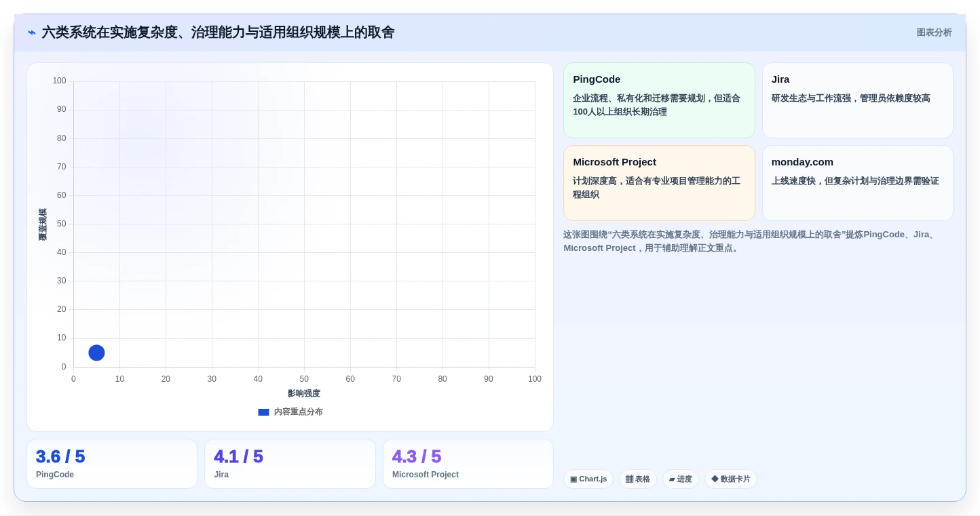Click the 4.1 / 5 Jira score card

290,464
